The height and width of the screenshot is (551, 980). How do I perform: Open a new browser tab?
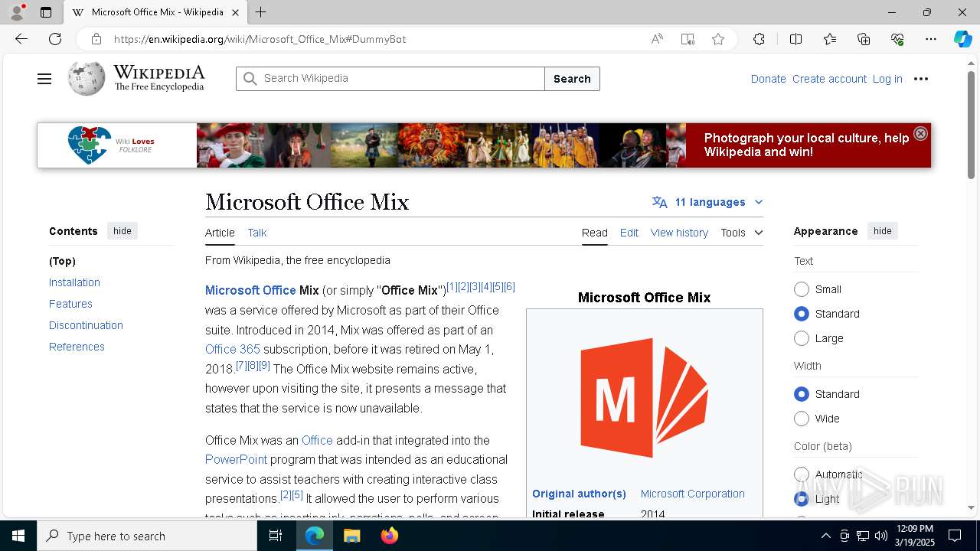tap(261, 12)
